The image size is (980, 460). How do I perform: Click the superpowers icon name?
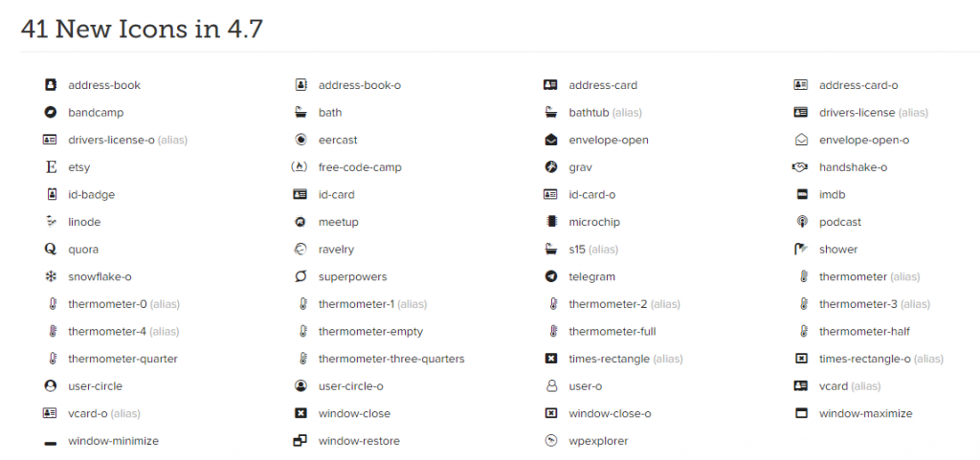pos(352,276)
